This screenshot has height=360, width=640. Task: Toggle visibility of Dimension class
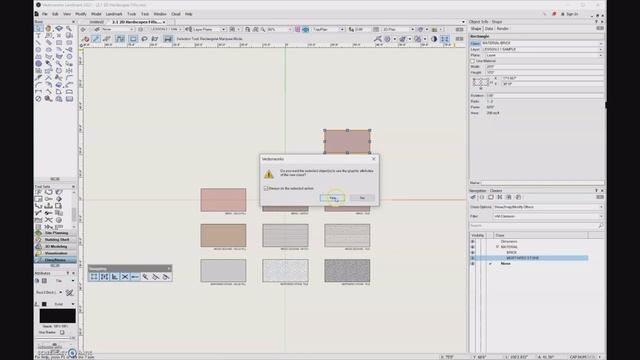pos(473,242)
